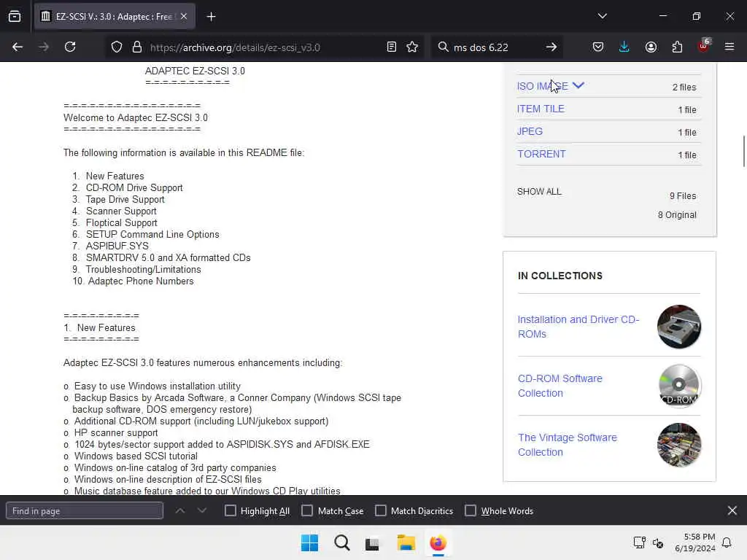Open Firefox account menu
Screen dimensions: 747x560
tap(651, 47)
